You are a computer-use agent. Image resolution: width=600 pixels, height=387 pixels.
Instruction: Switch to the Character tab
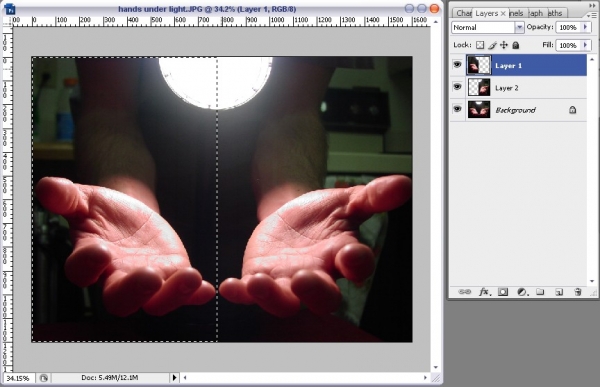[x=463, y=13]
